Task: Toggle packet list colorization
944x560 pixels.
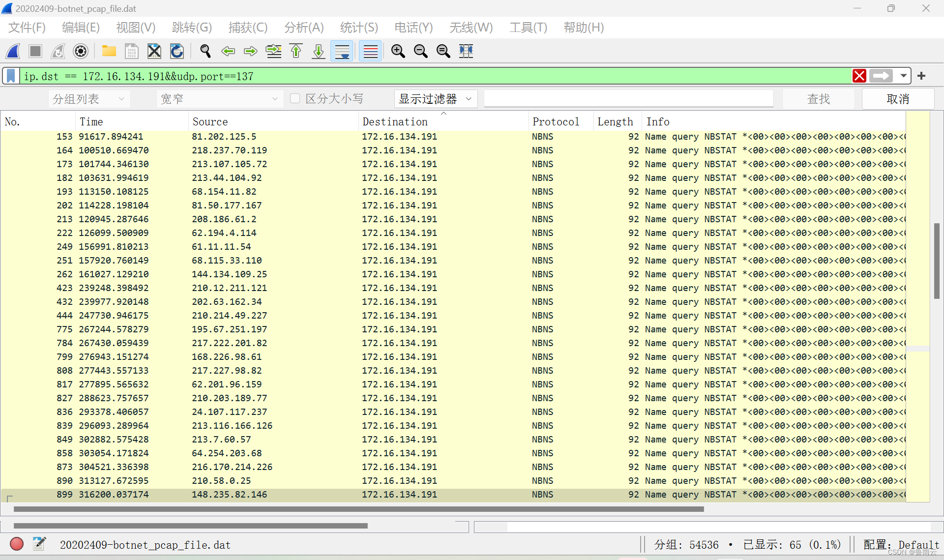Action: pyautogui.click(x=370, y=51)
